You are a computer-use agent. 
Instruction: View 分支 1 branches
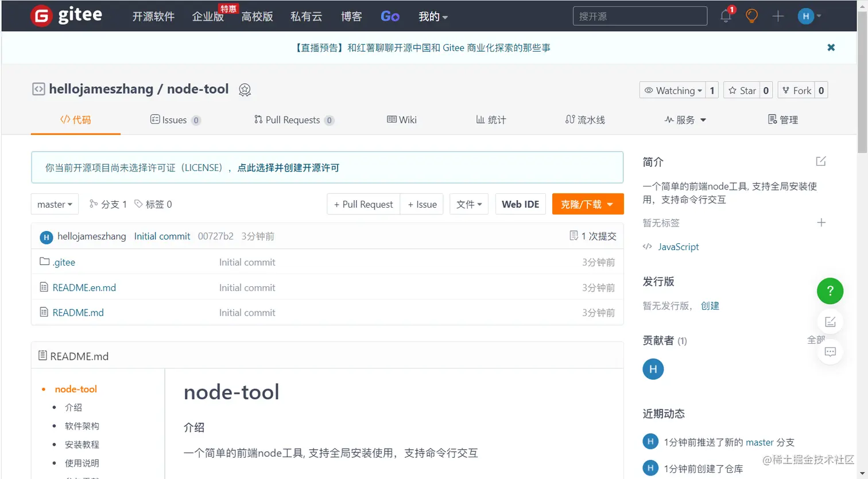108,204
